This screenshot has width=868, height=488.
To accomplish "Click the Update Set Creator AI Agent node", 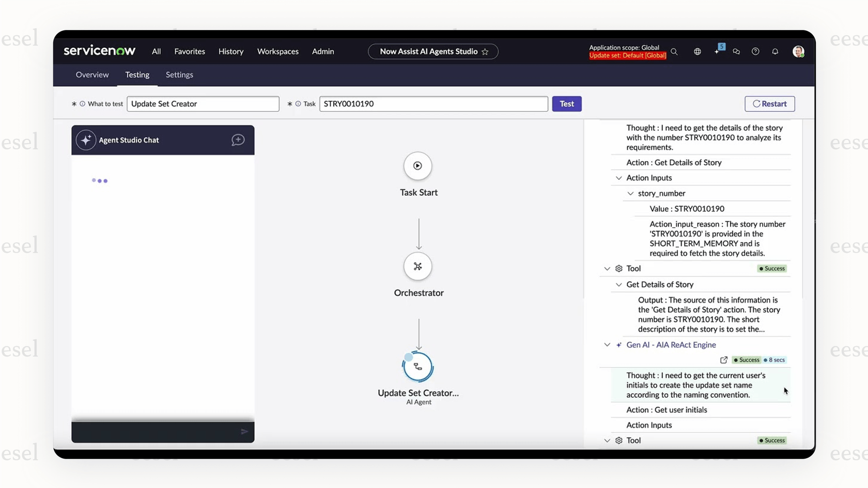I will [417, 367].
